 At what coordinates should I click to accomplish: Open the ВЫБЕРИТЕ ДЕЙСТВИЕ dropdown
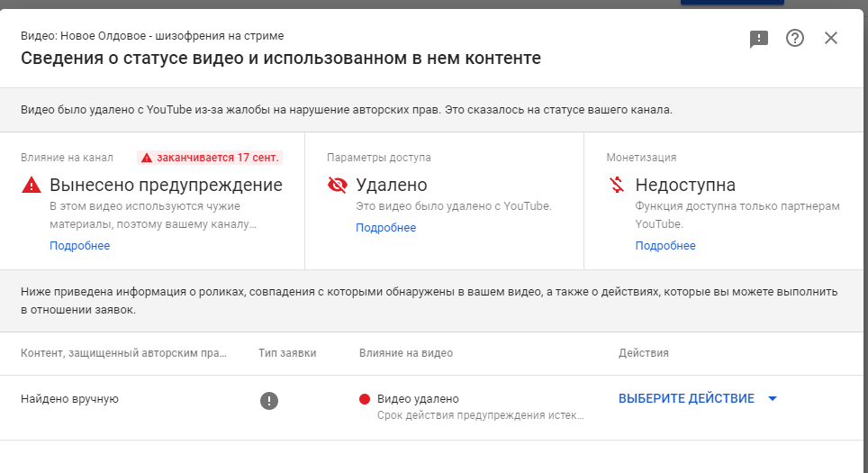[x=686, y=398]
